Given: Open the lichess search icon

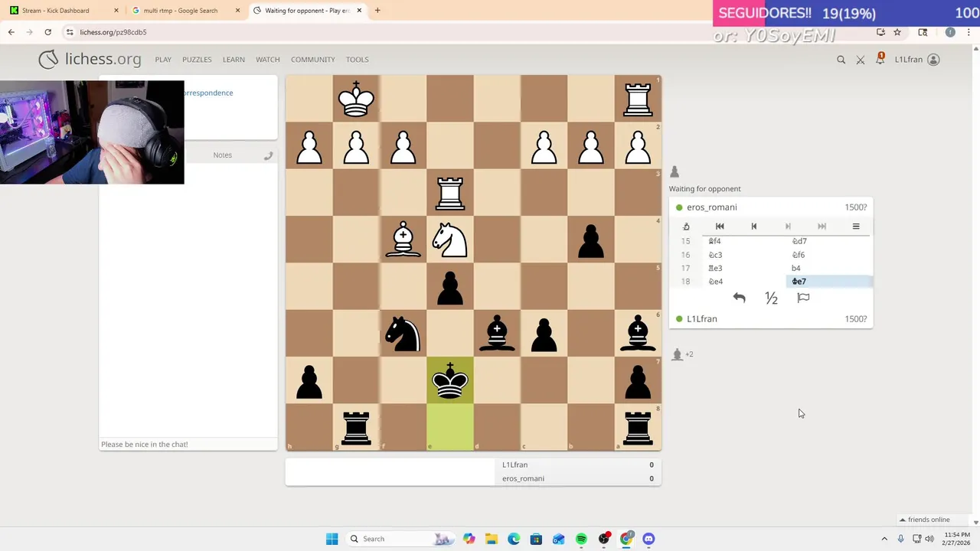Looking at the screenshot, I should pos(841,60).
